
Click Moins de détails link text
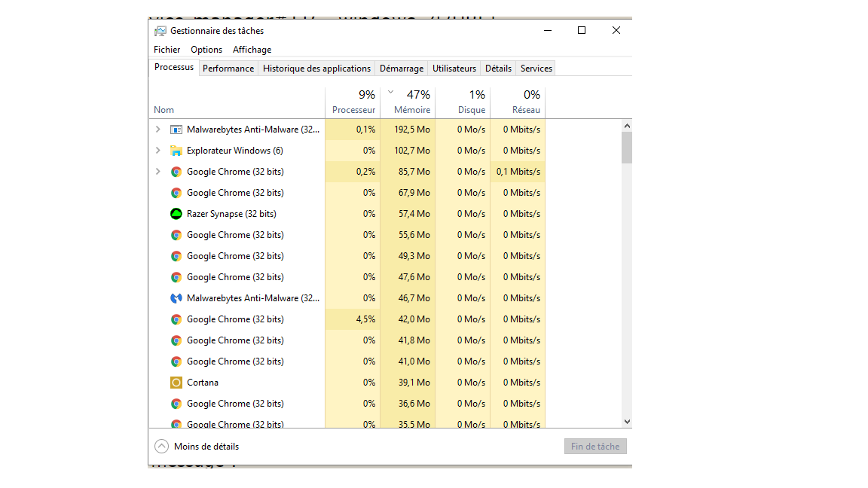coord(206,447)
